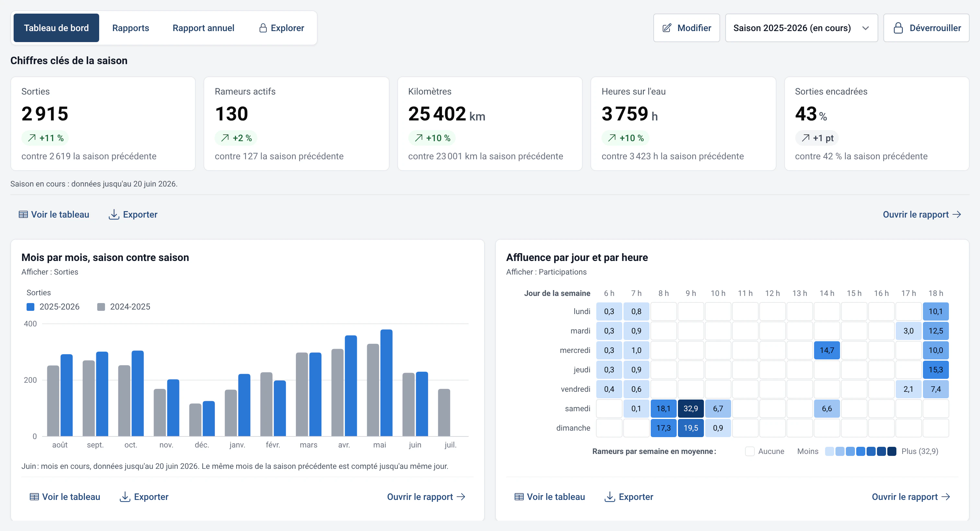The image size is (980, 531).
Task: Click the samedi 9 h cell 32,9
Action: pos(691,408)
